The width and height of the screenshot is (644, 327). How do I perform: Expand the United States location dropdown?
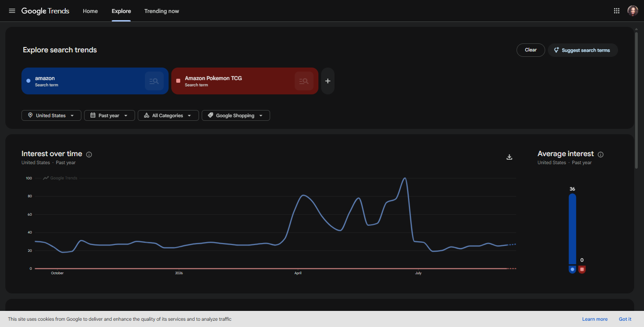[51, 115]
